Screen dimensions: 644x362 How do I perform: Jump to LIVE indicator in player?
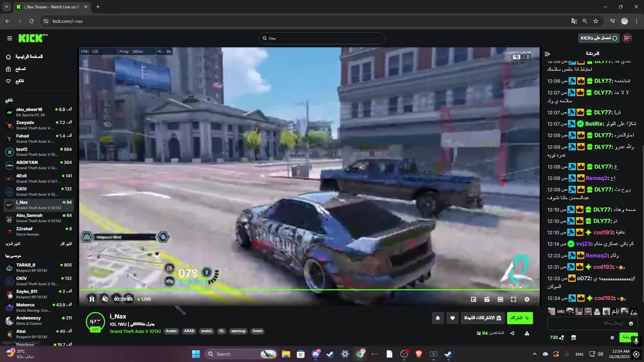144,299
